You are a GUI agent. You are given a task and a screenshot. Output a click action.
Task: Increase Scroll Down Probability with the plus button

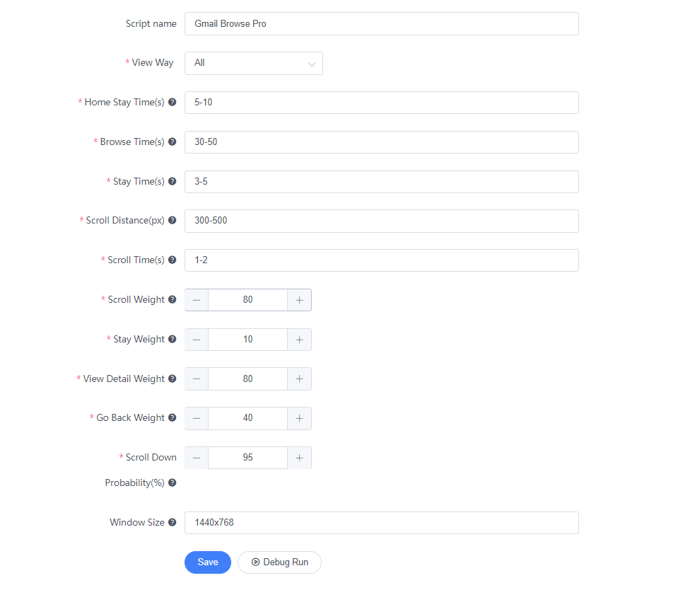tap(300, 458)
